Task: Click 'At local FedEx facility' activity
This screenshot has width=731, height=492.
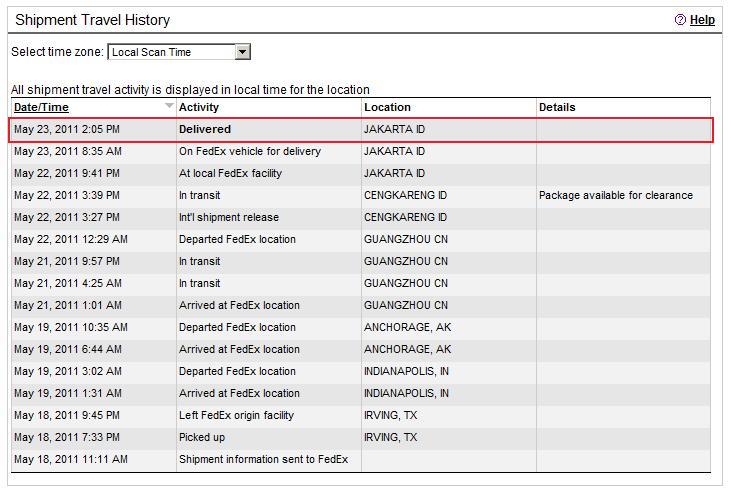Action: pos(230,173)
